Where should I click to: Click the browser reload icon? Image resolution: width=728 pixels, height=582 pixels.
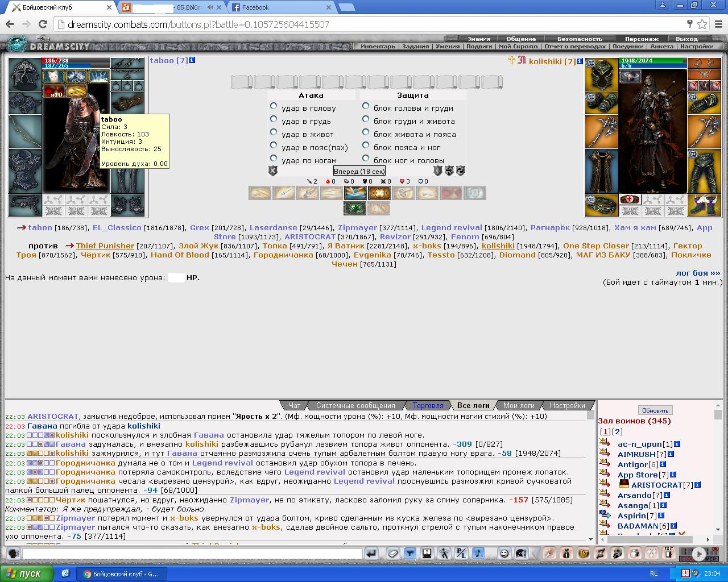click(43, 24)
